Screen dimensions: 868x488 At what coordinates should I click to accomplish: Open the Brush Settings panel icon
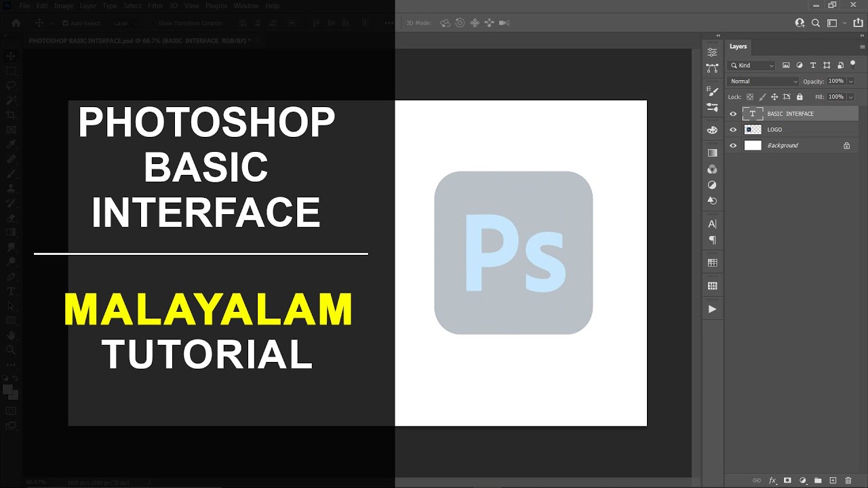pos(712,91)
